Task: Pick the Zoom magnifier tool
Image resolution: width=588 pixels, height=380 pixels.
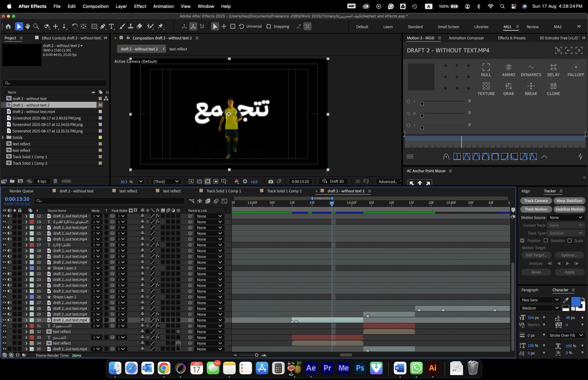Action: pyautogui.click(x=36, y=26)
